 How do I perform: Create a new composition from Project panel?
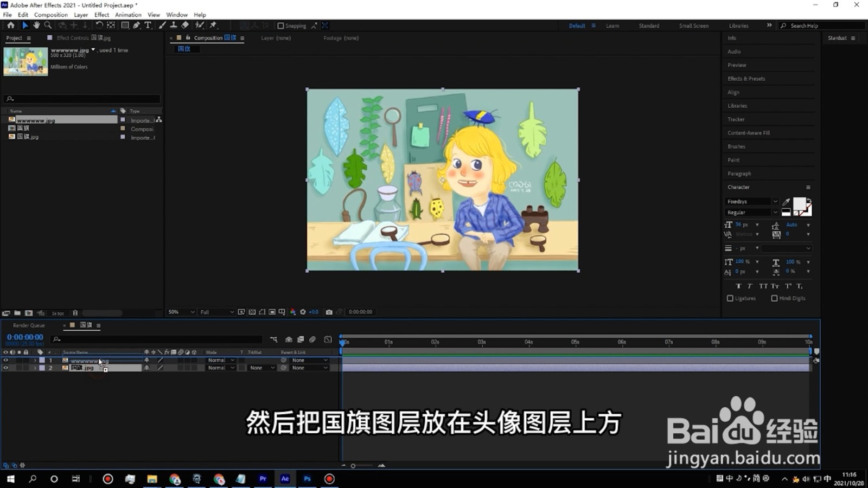tap(29, 313)
